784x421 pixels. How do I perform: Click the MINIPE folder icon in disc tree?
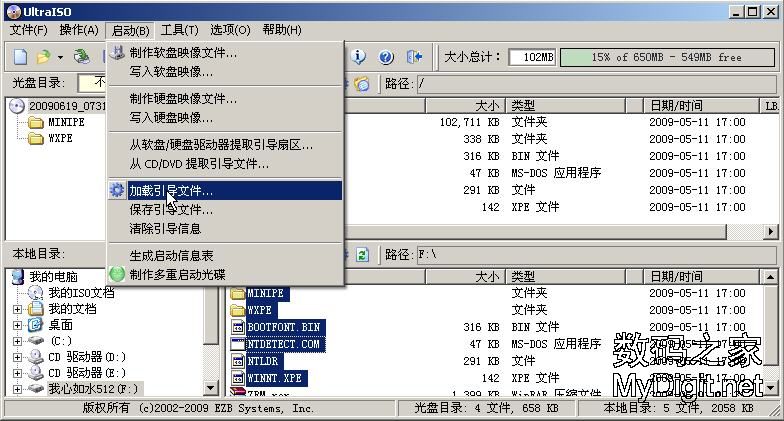click(x=36, y=122)
